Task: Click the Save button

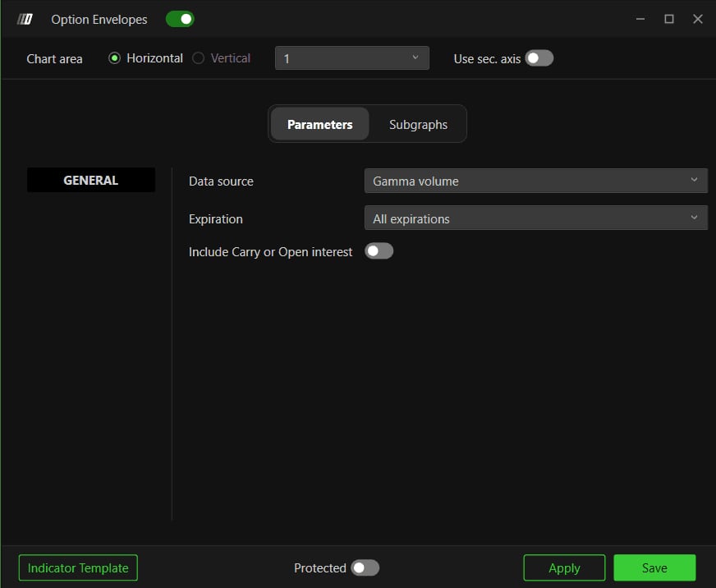Action: 654,568
